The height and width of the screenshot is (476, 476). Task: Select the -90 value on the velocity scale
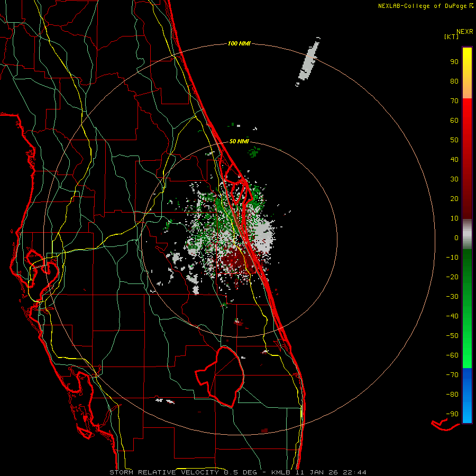point(452,414)
